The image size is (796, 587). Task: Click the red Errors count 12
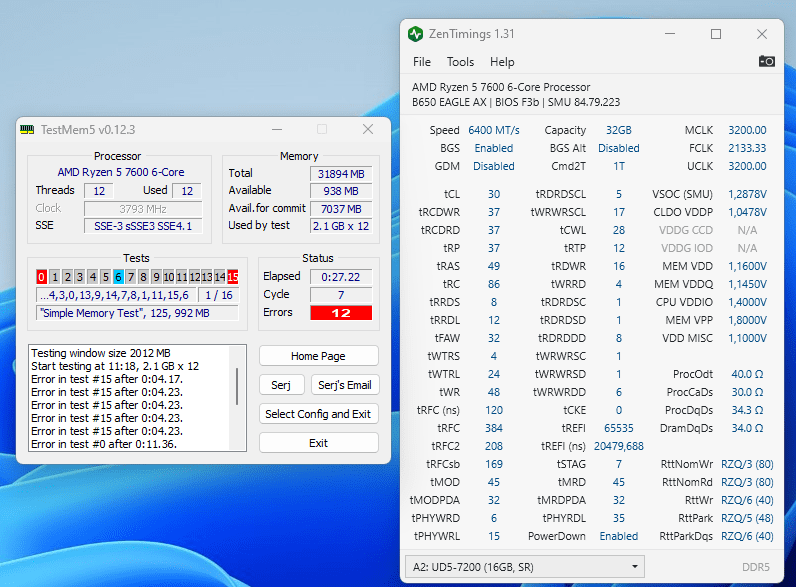[x=341, y=313]
